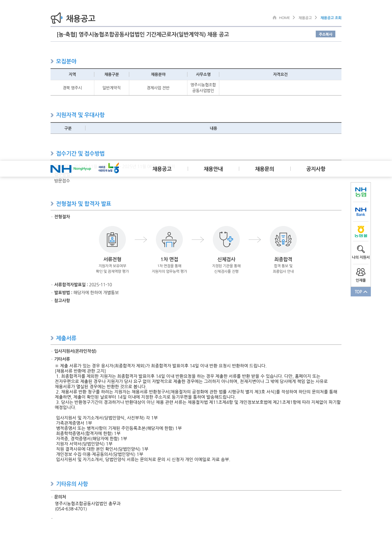Click the 경제사업 전반 table cell

click(x=158, y=88)
